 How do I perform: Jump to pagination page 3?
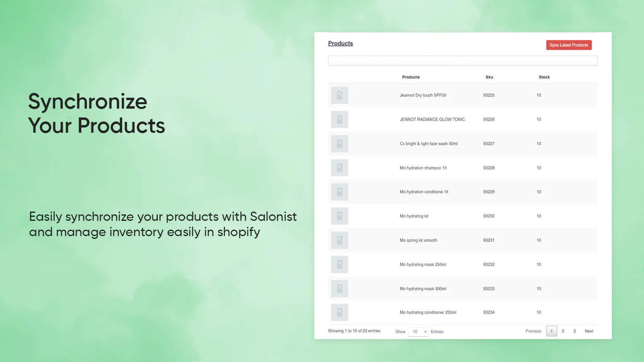click(574, 331)
